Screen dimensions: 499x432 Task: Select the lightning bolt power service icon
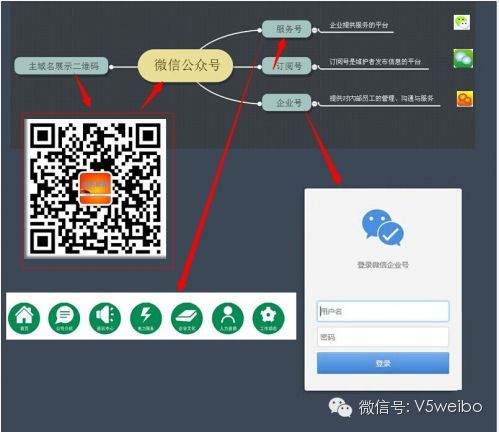(146, 318)
